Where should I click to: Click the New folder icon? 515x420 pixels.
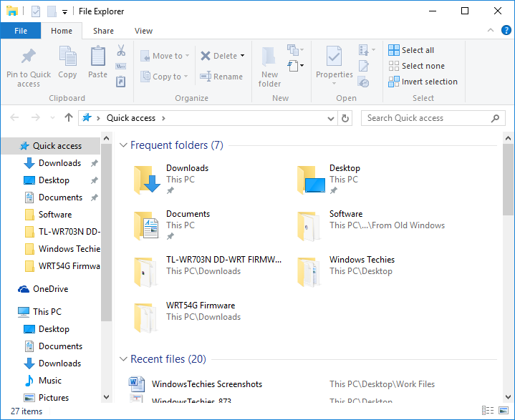(x=269, y=57)
